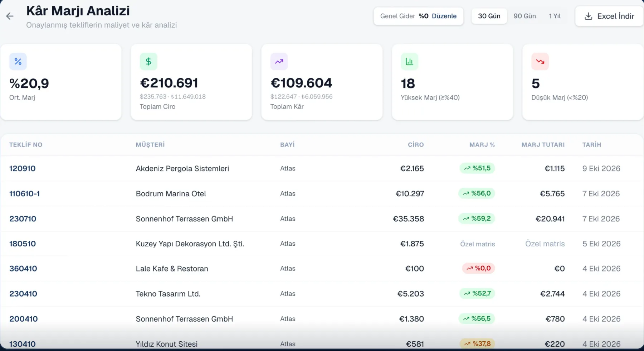Go back using the left arrow icon

pos(10,16)
